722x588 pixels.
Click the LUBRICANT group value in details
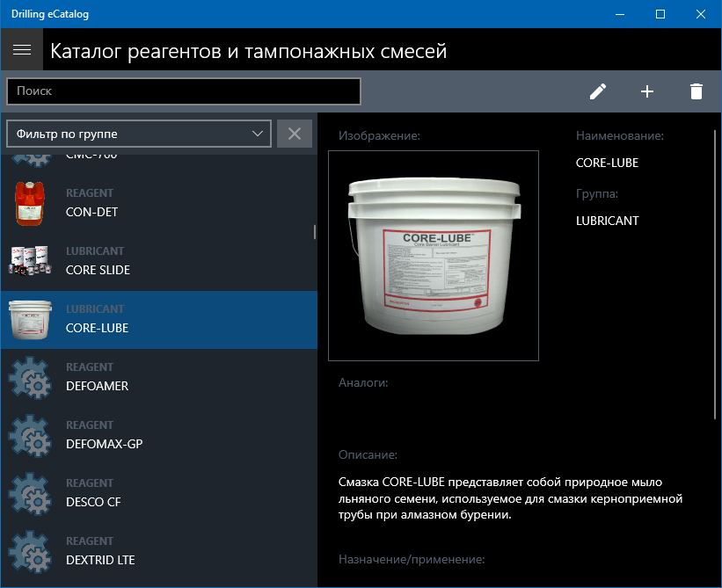coord(608,221)
